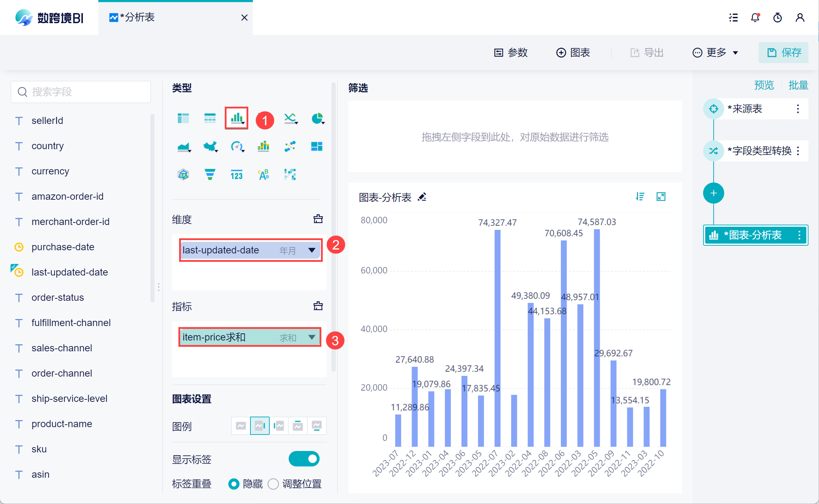Expand the chart to fullscreen

pos(661,197)
